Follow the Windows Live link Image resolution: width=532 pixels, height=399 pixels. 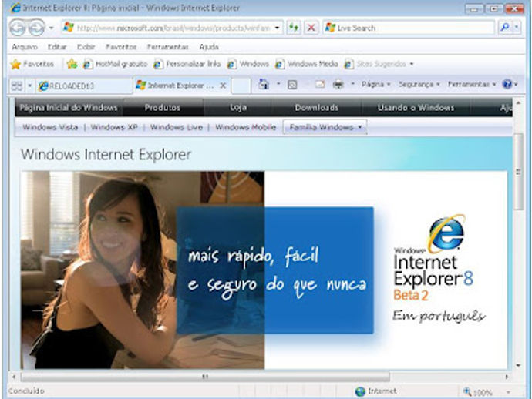click(177, 127)
